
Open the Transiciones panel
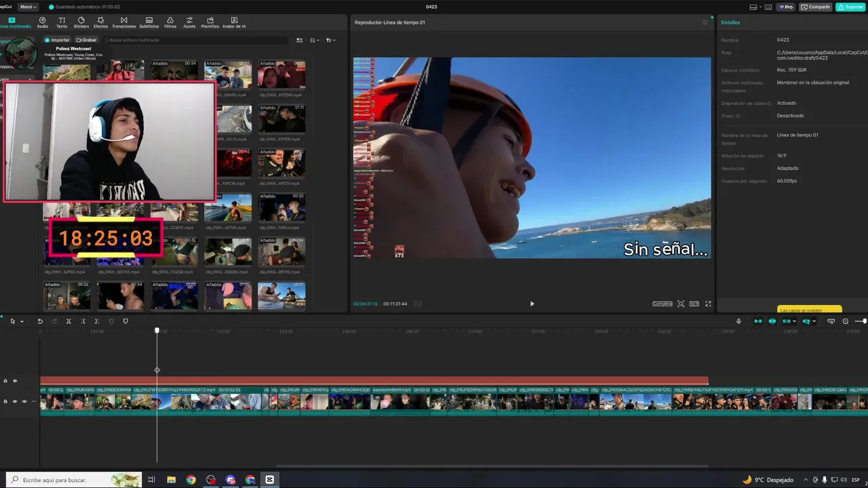click(x=123, y=22)
